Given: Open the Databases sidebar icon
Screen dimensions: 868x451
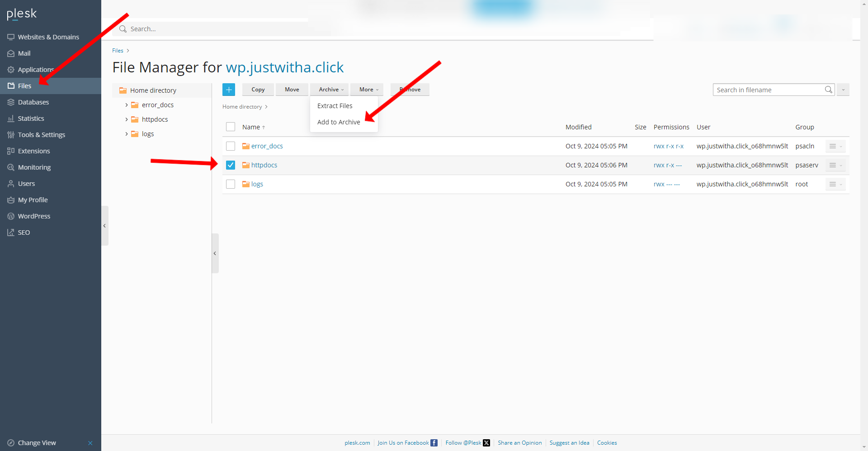Looking at the screenshot, I should tap(11, 102).
